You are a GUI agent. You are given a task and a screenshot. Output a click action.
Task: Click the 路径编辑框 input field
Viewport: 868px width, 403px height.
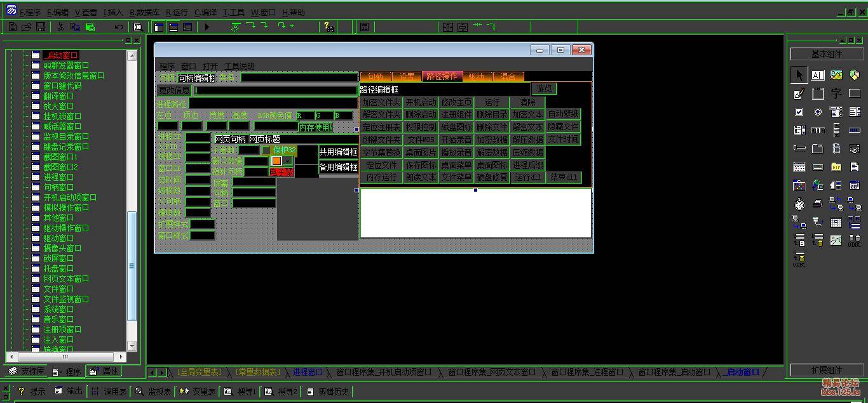(x=444, y=89)
